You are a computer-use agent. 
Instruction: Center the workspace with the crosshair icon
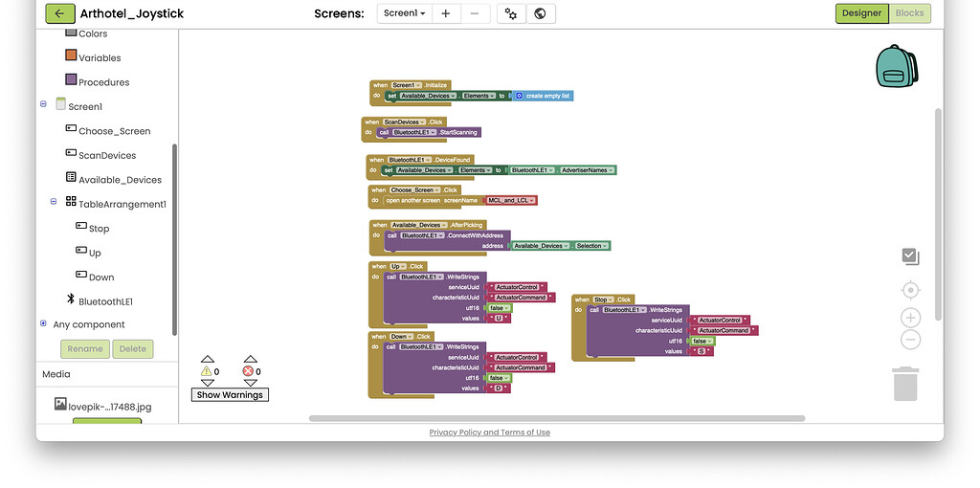click(911, 290)
